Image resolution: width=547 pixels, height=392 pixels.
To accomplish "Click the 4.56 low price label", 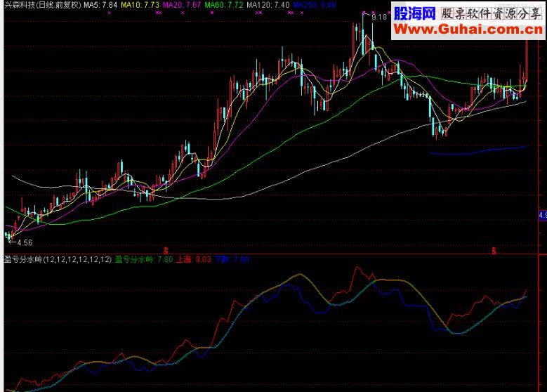I will [25, 242].
